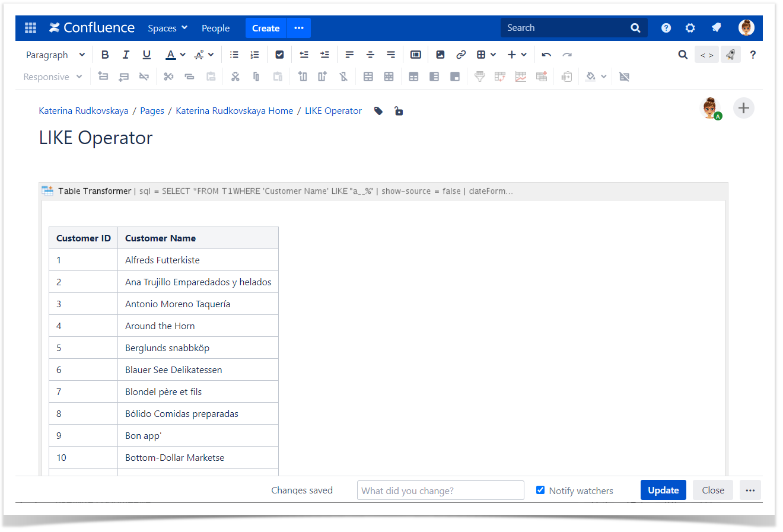Click the undo arrow icon

coord(546,55)
